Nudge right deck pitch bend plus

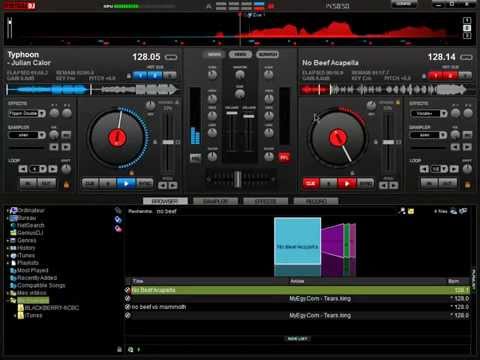pos(394,185)
